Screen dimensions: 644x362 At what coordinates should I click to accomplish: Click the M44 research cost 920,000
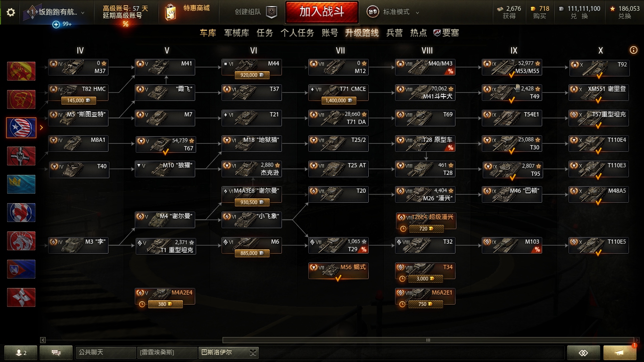pos(252,75)
